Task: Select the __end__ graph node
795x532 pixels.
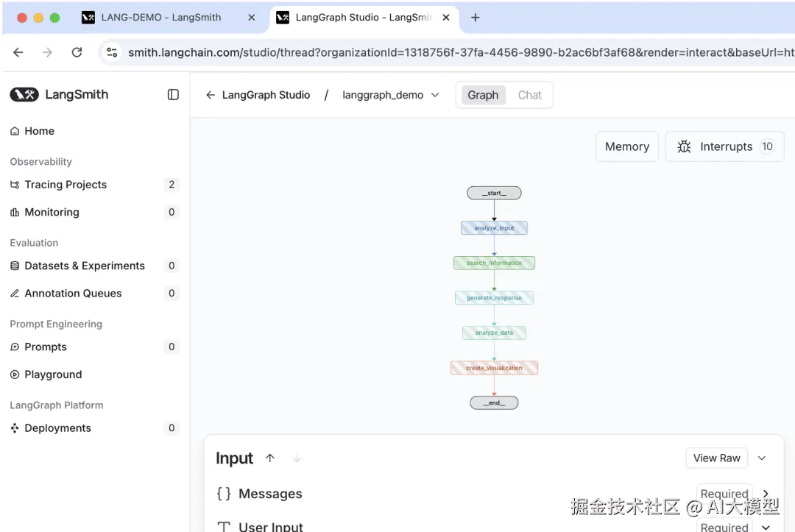Action: tap(494, 402)
